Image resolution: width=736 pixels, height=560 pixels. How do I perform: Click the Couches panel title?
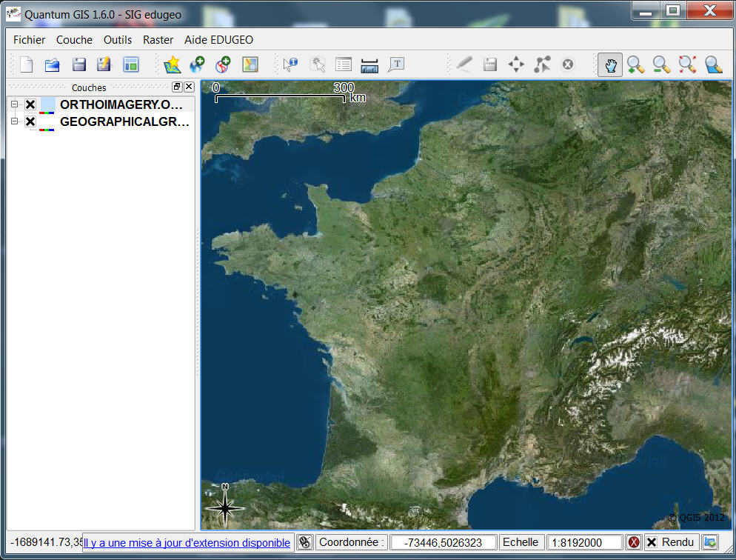click(89, 88)
